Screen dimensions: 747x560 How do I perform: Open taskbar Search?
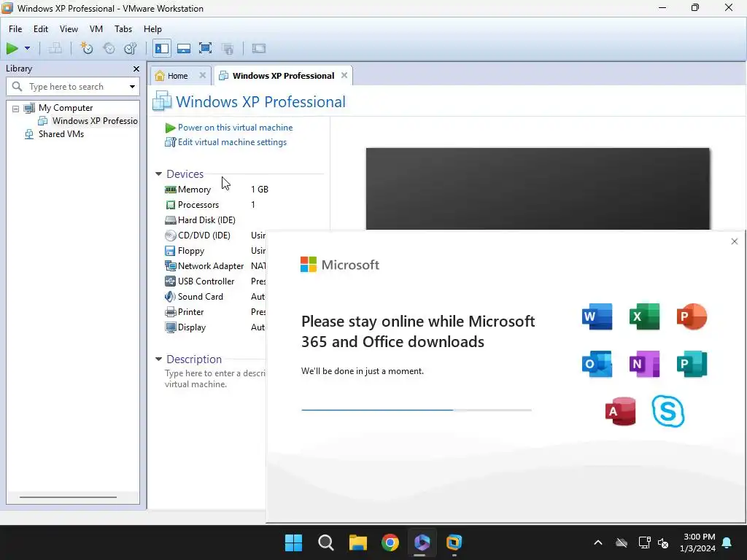[x=326, y=542]
